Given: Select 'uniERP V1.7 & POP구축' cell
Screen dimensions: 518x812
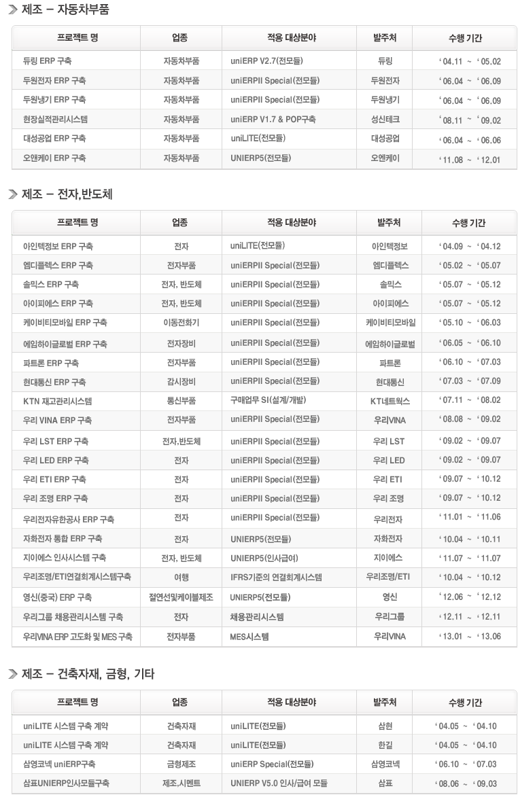Looking at the screenshot, I should [273, 119].
